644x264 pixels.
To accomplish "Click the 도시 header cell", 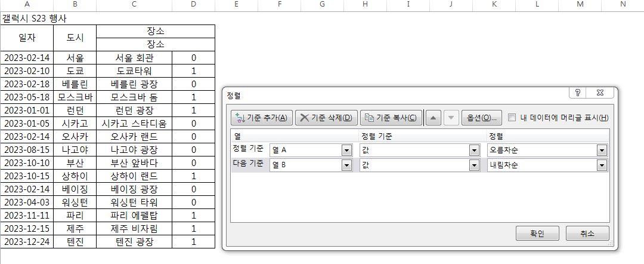I will [x=75, y=38].
